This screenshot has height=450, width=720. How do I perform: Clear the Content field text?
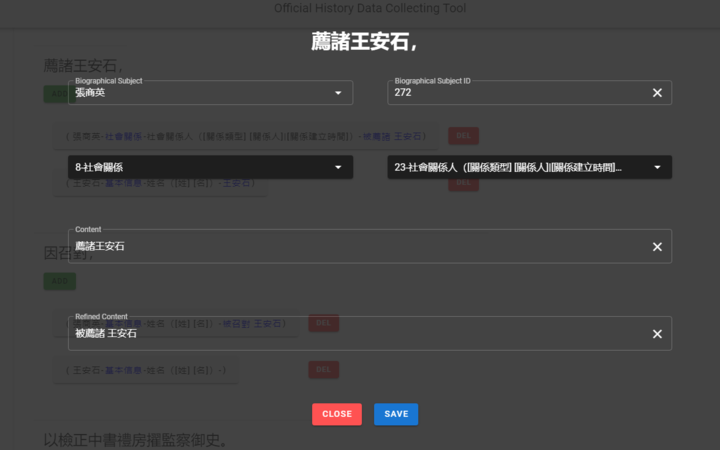657,247
